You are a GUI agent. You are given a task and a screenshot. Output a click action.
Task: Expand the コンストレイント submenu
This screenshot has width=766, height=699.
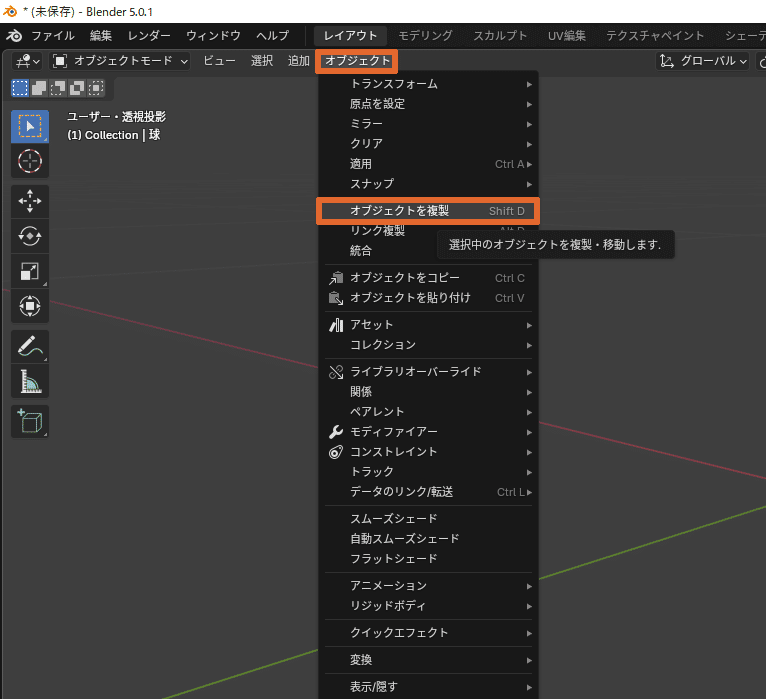[x=428, y=452]
